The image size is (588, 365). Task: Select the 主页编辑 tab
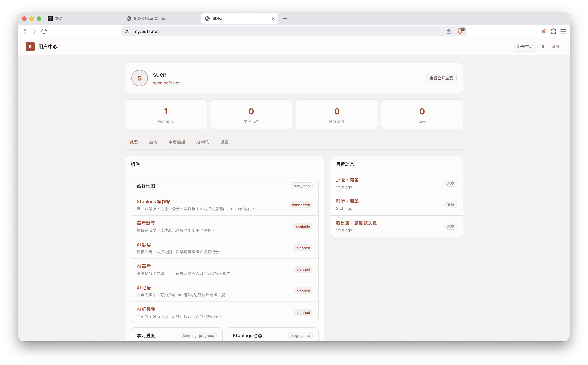click(x=177, y=142)
